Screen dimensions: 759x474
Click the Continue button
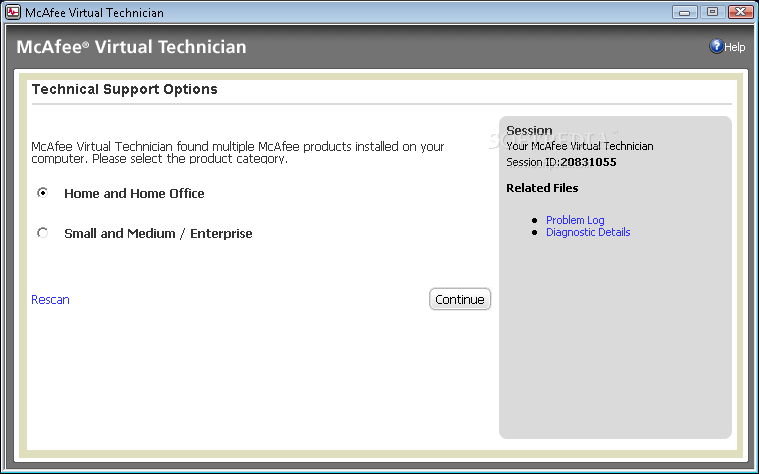(460, 299)
